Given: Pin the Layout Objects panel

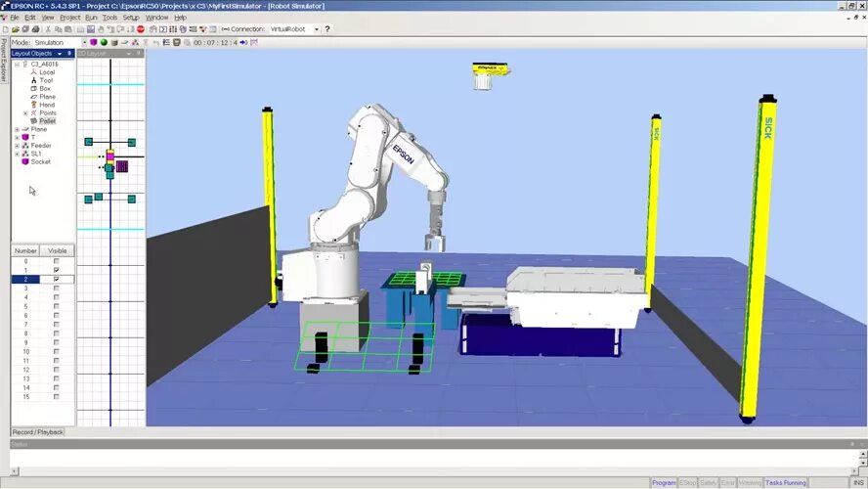Looking at the screenshot, I should (69, 53).
